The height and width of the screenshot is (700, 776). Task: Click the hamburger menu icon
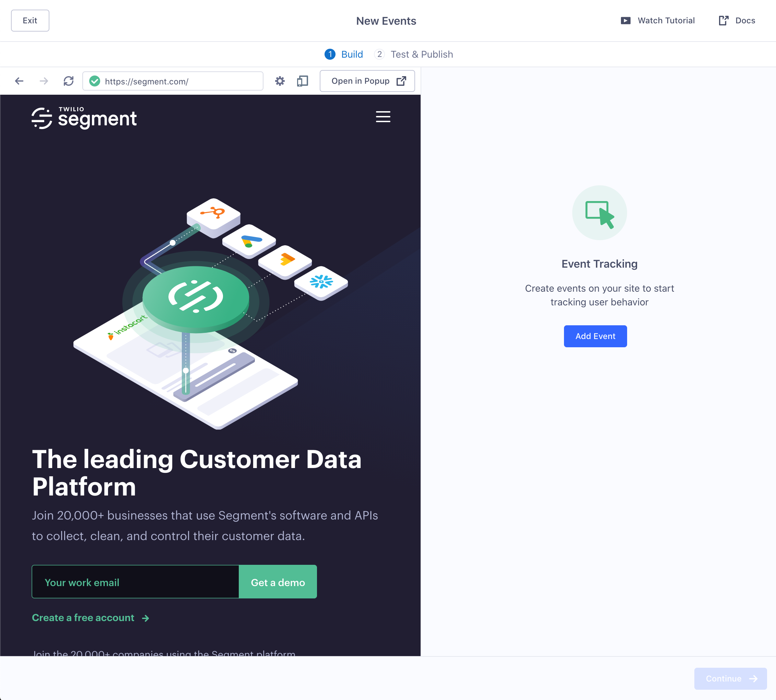(x=383, y=117)
